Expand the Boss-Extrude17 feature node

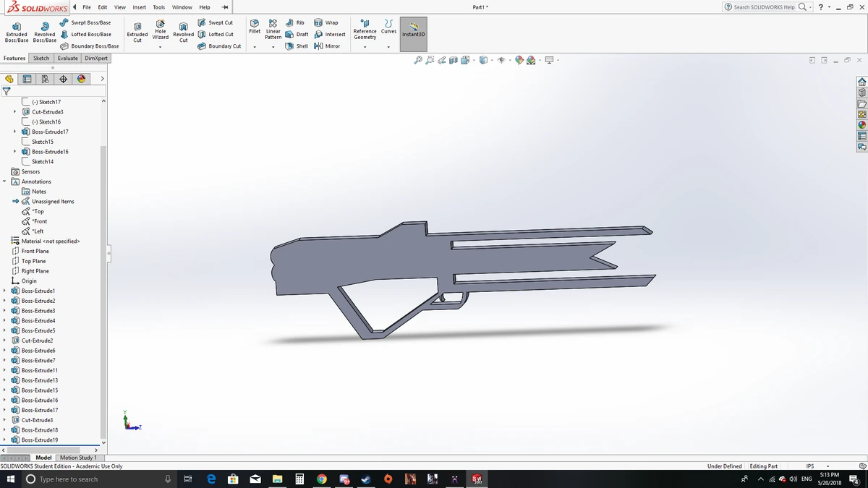click(x=15, y=132)
